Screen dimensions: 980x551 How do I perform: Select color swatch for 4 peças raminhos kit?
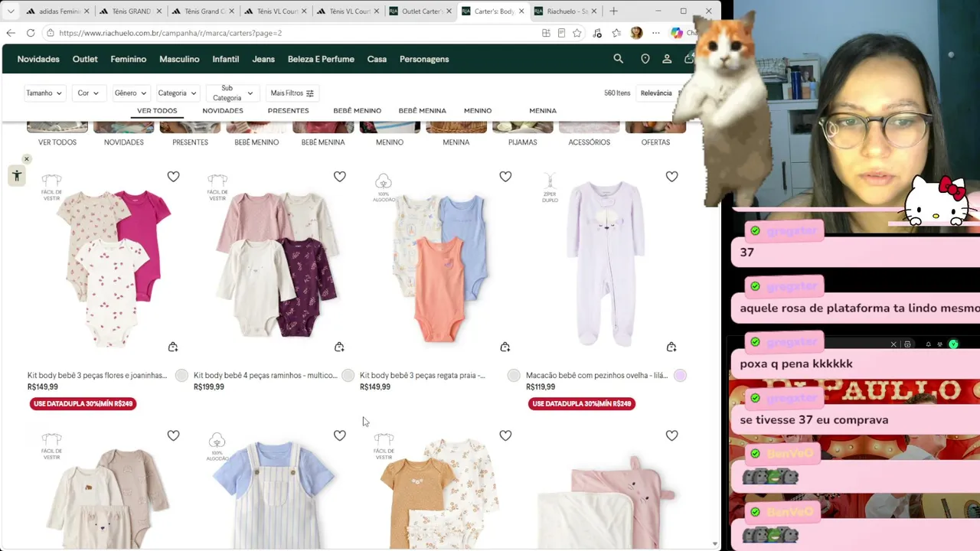click(x=348, y=375)
